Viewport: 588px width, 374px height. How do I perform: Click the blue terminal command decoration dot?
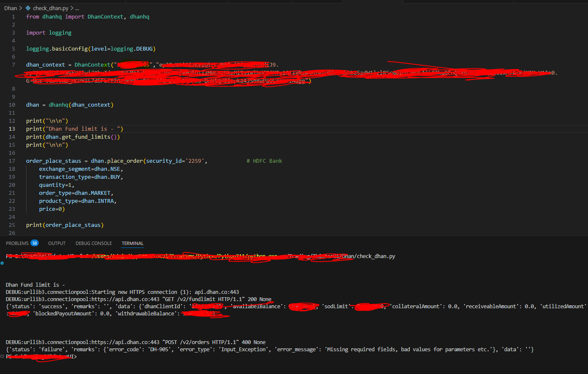(3, 263)
